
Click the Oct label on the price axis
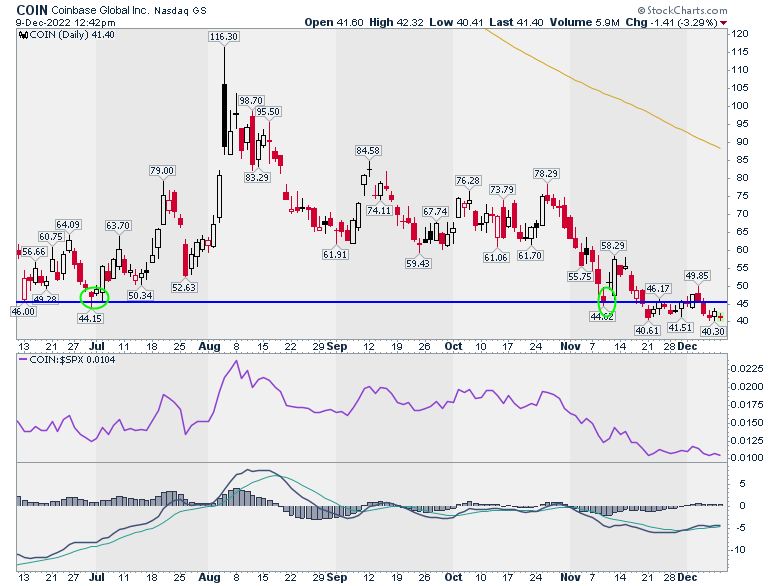(x=453, y=347)
